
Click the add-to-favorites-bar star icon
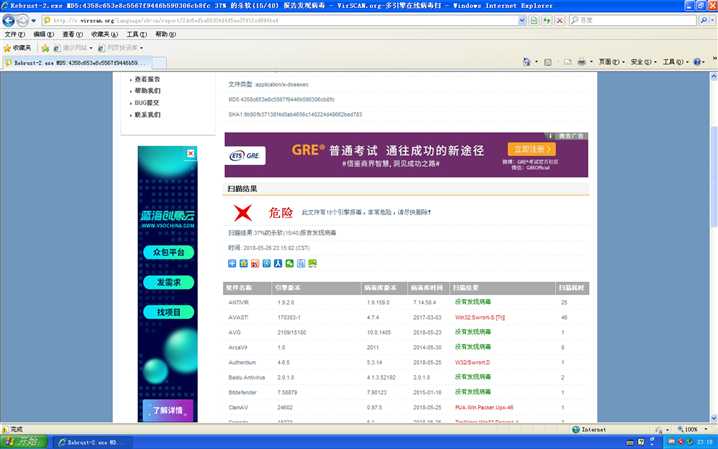point(45,48)
